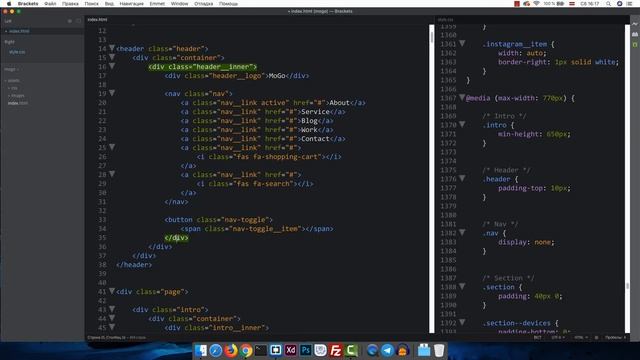Open Finder from the dock
Image resolution: width=640 pixels, height=360 pixels.
pos(200,350)
